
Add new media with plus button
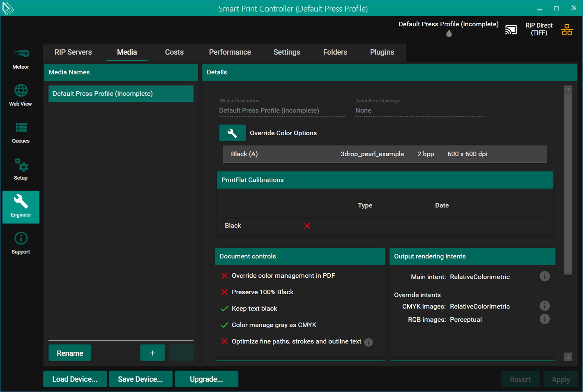pos(152,353)
